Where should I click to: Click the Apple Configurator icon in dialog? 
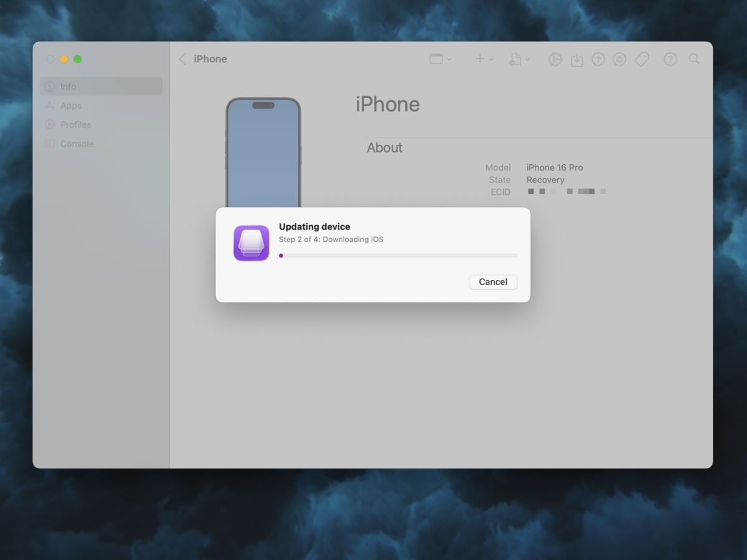(251, 243)
